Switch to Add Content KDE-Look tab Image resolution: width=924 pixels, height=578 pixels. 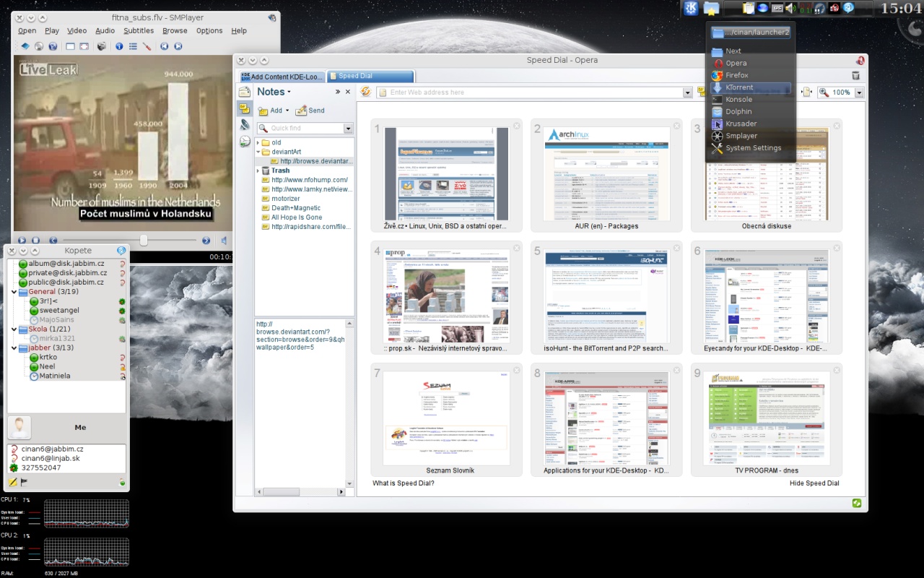click(282, 76)
